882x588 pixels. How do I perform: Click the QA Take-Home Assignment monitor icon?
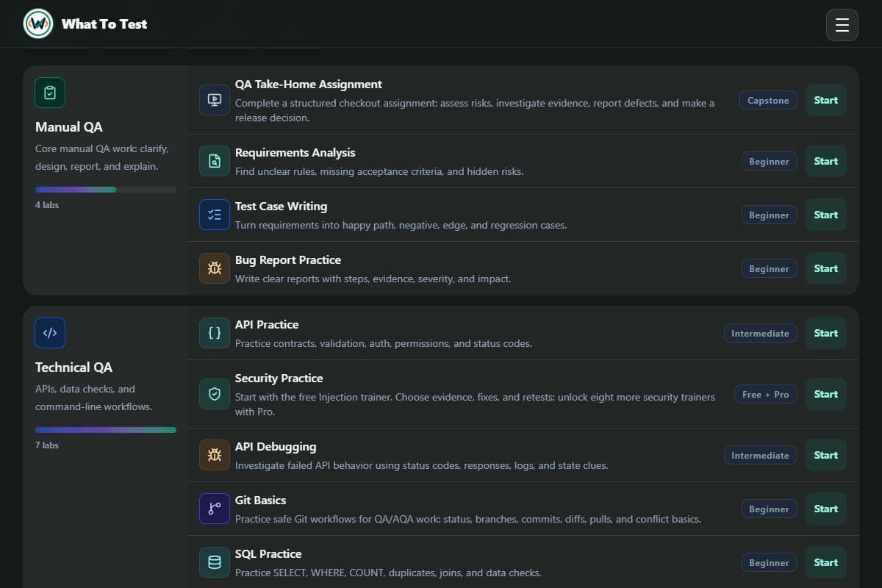click(x=215, y=100)
